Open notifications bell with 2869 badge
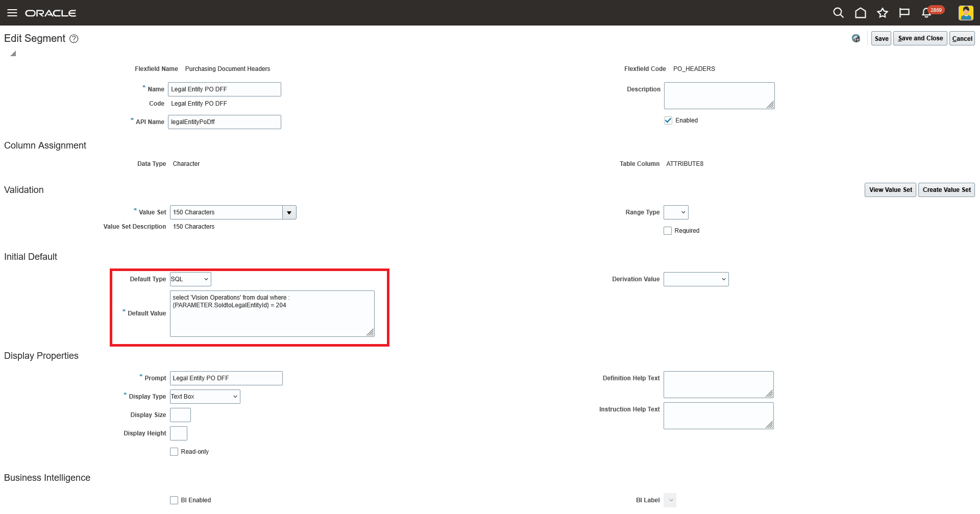Viewport: 980px width, 514px height. 927,13
